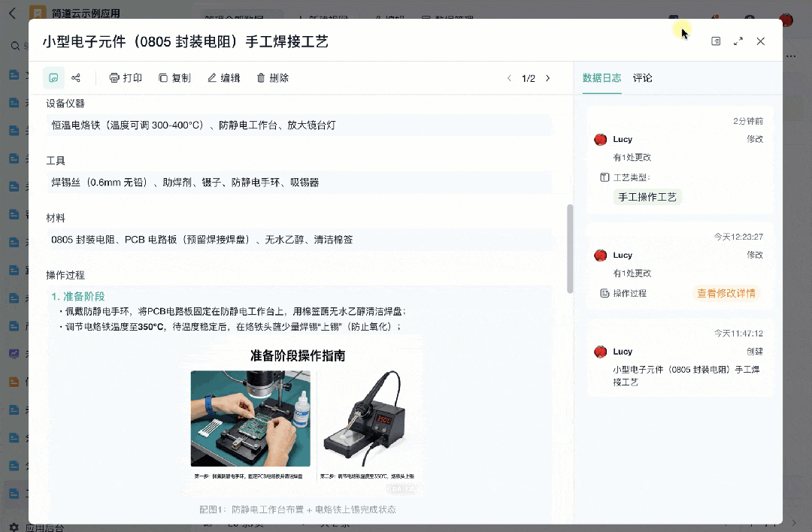
Task: Click the user avatar in background top bar
Action: (x=786, y=20)
